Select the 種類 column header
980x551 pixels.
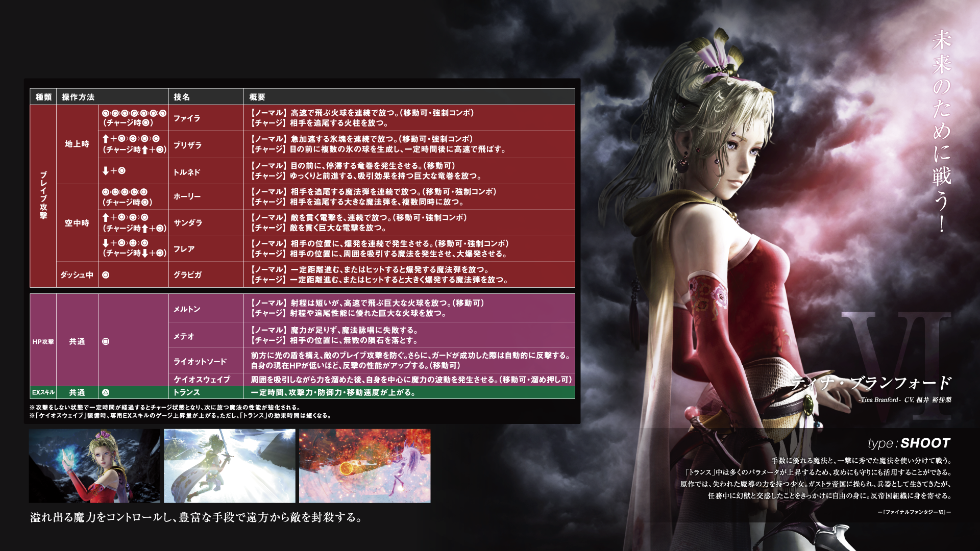(x=43, y=97)
